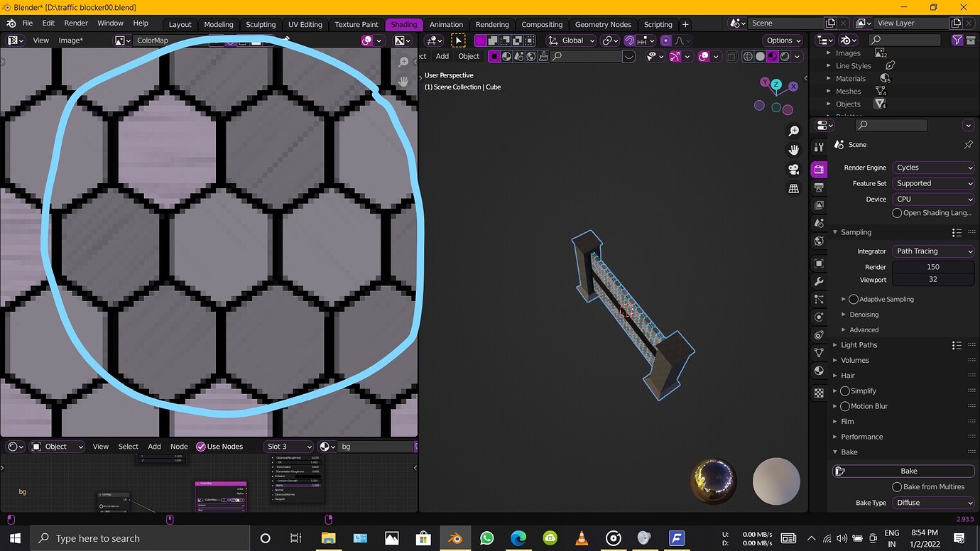
Task: Open the Render Engine dropdown showing Cycles
Action: click(932, 167)
